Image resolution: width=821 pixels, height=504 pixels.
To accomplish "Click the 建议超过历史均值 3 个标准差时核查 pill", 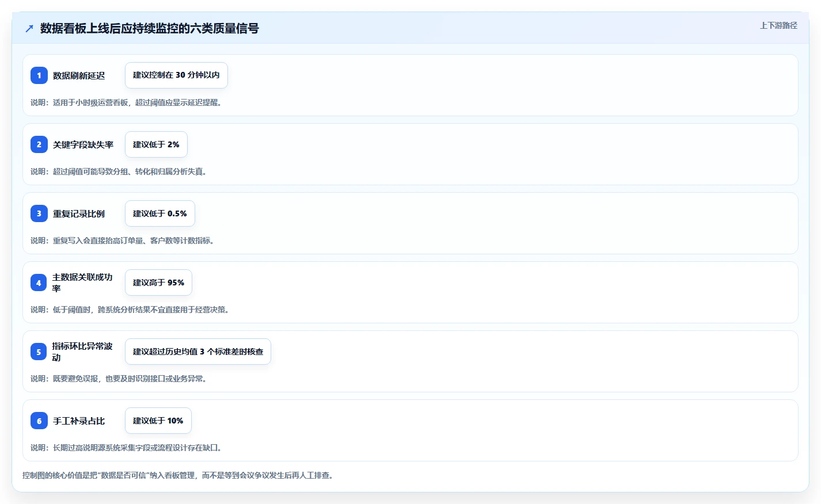I will pyautogui.click(x=198, y=352).
